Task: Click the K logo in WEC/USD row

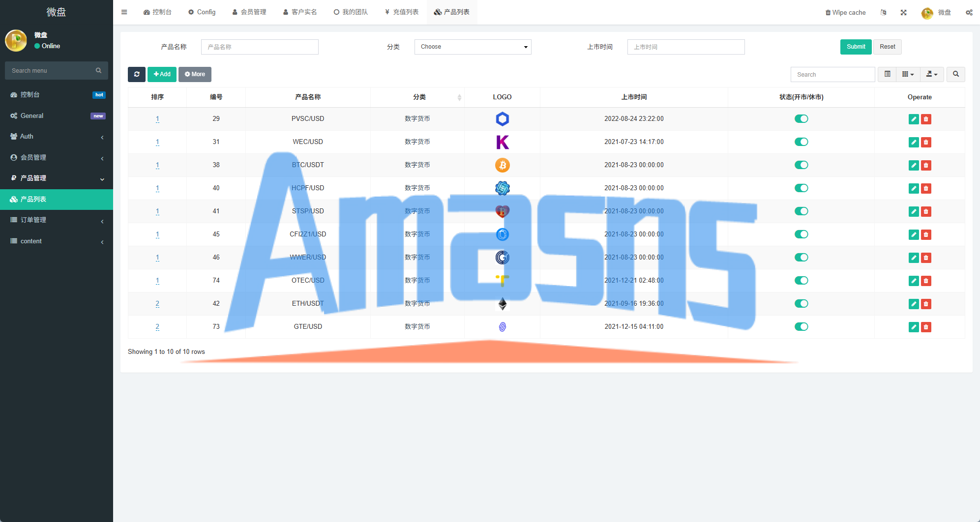Action: 502,142
